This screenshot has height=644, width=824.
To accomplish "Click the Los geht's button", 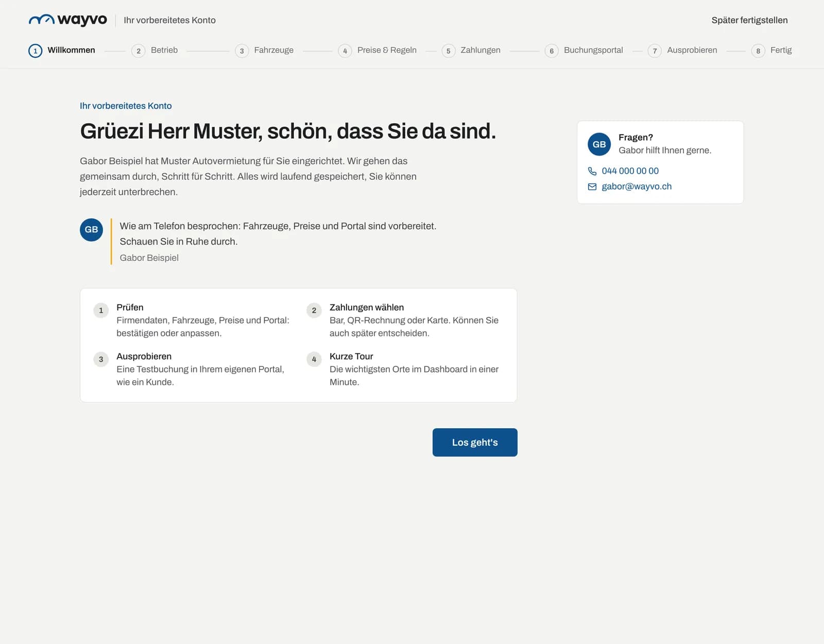I will (x=475, y=443).
